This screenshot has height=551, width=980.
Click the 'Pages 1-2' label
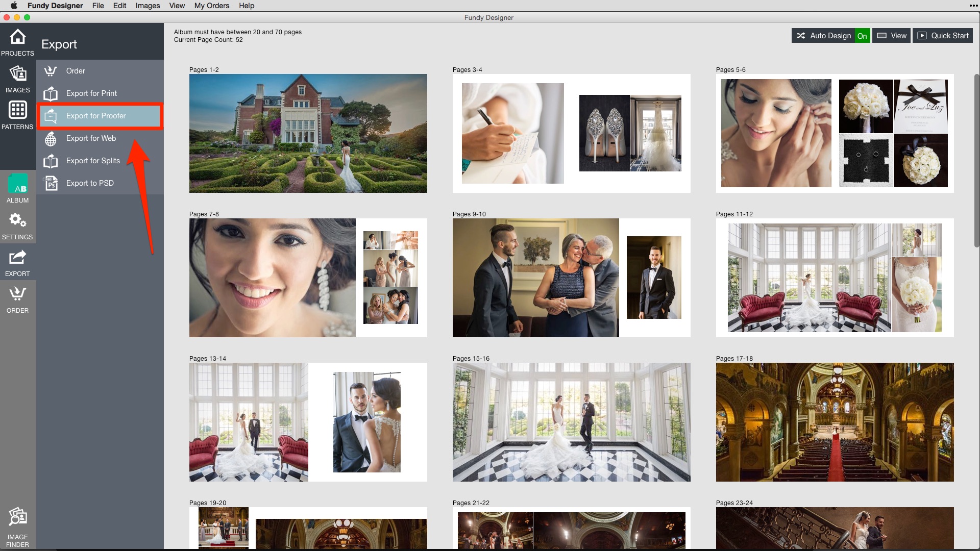(204, 70)
